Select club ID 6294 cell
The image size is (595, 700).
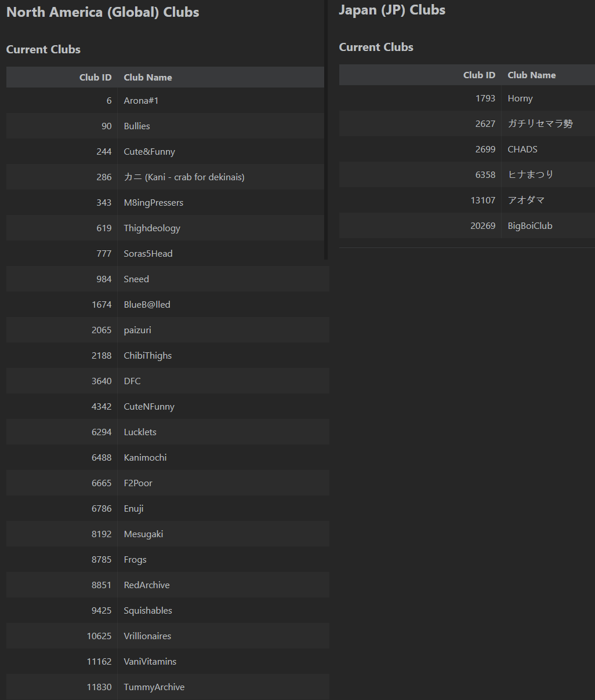[x=62, y=432]
